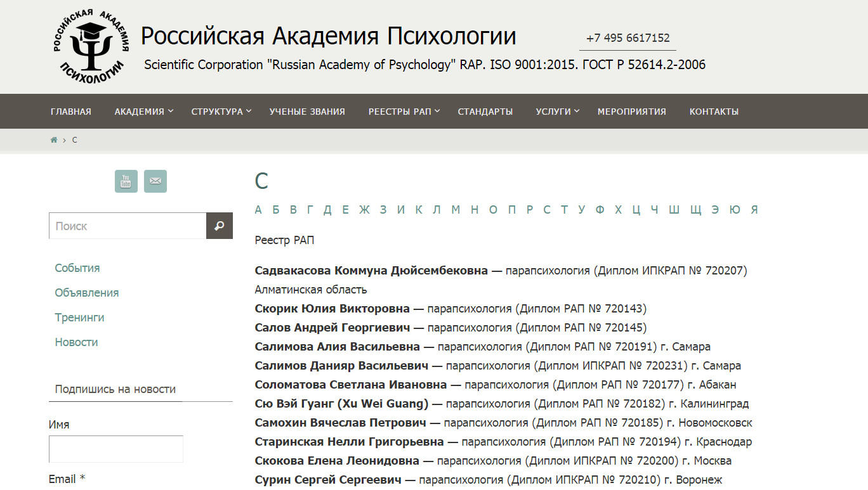Open the Академия menu item label

click(x=140, y=112)
